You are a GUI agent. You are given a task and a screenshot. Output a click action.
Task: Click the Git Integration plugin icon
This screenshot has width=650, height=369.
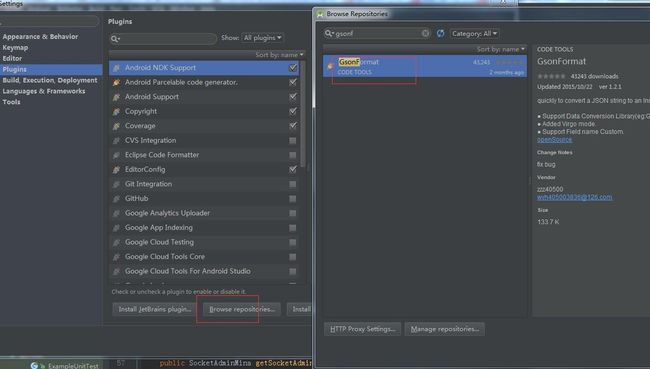(x=116, y=184)
